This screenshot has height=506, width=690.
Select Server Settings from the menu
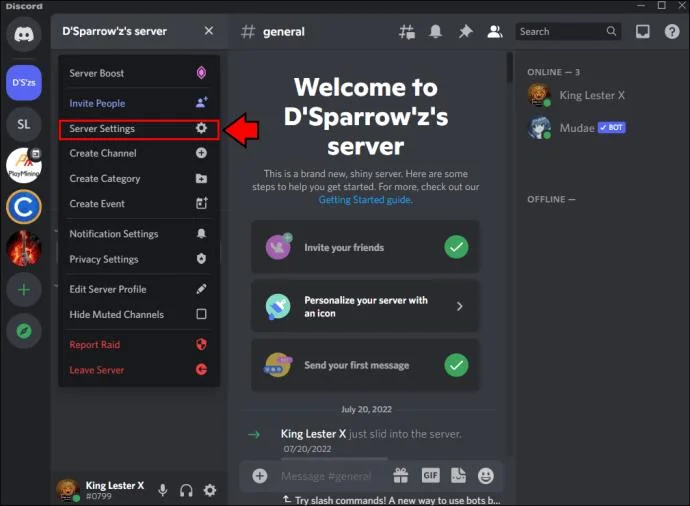tap(139, 129)
